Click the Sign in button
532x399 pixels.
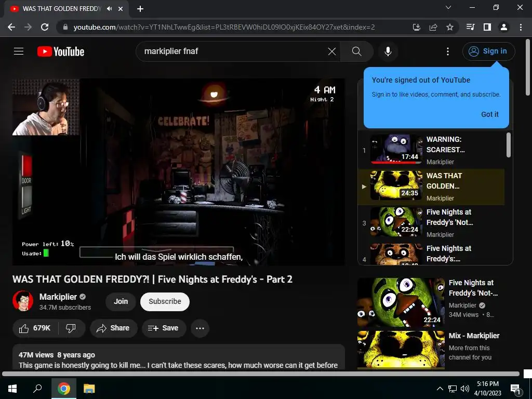click(x=488, y=51)
